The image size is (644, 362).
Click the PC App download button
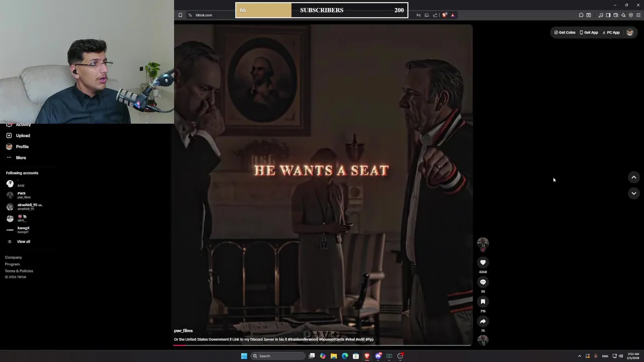point(611,32)
